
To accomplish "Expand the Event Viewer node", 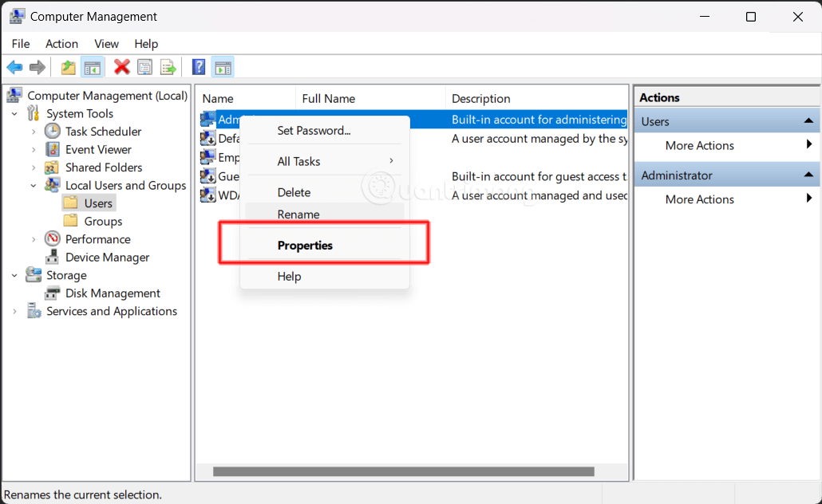I will click(x=34, y=149).
